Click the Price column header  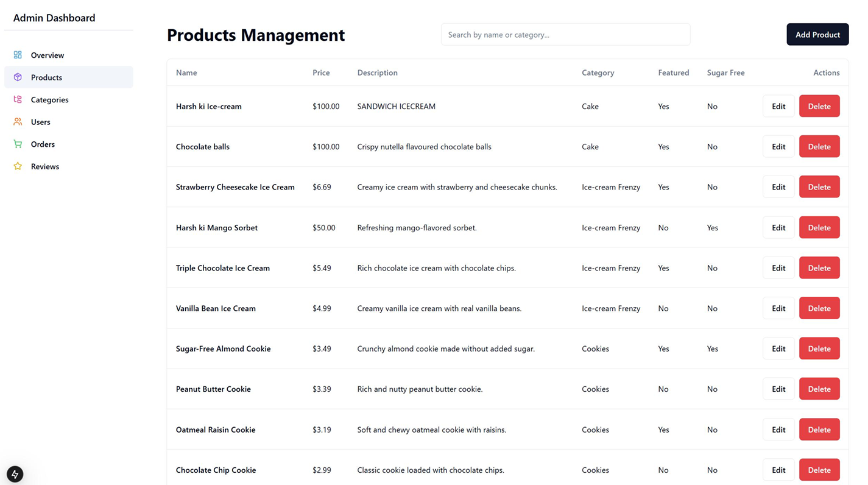coord(321,73)
